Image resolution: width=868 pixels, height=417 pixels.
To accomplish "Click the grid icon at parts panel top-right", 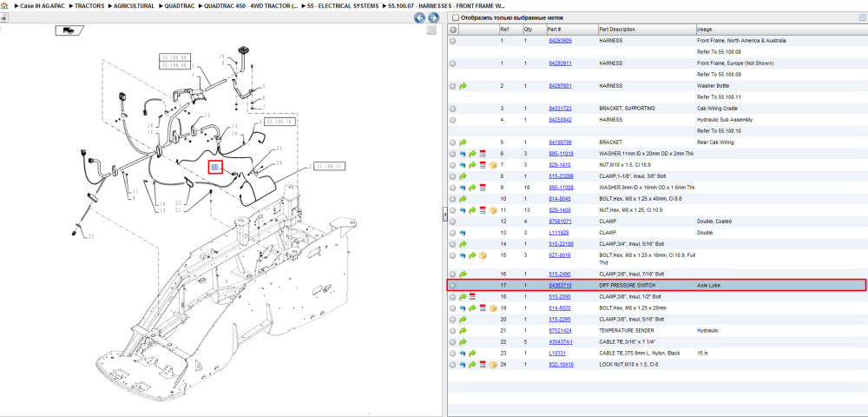I will pos(862,17).
